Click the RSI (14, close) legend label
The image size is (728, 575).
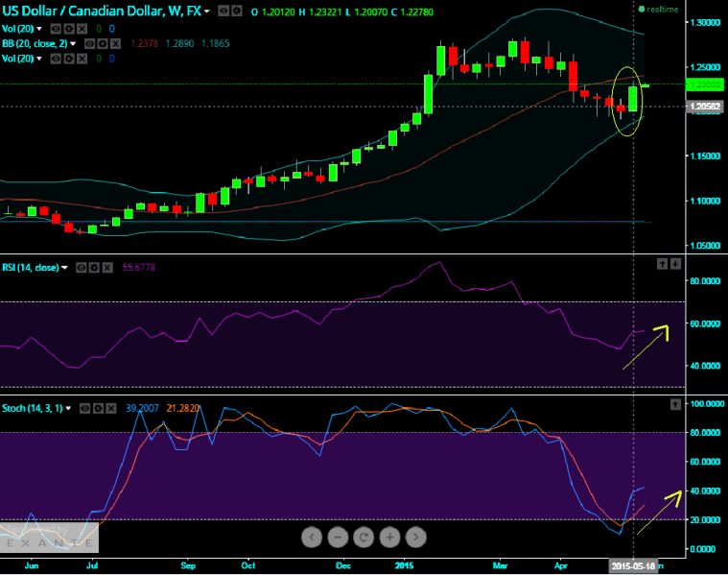(x=31, y=268)
